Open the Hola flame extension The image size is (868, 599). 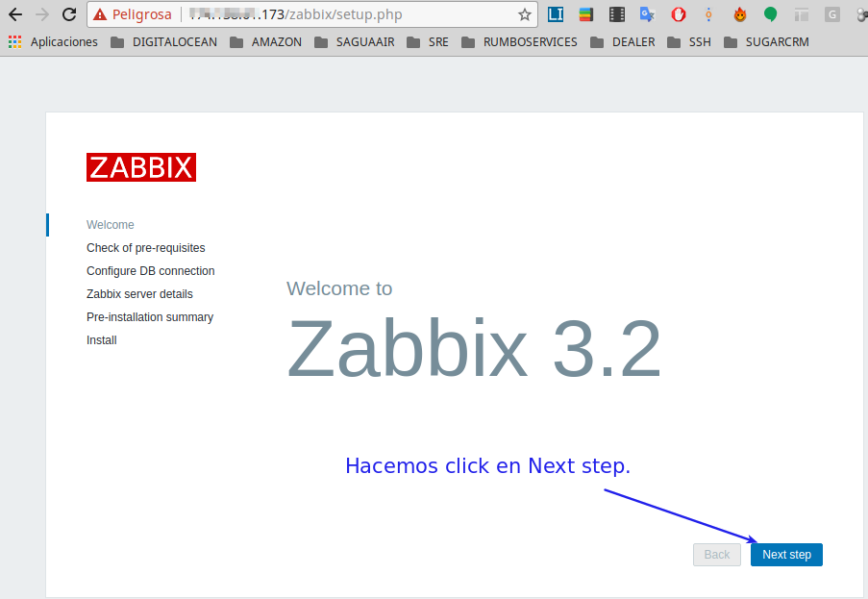pyautogui.click(x=739, y=14)
